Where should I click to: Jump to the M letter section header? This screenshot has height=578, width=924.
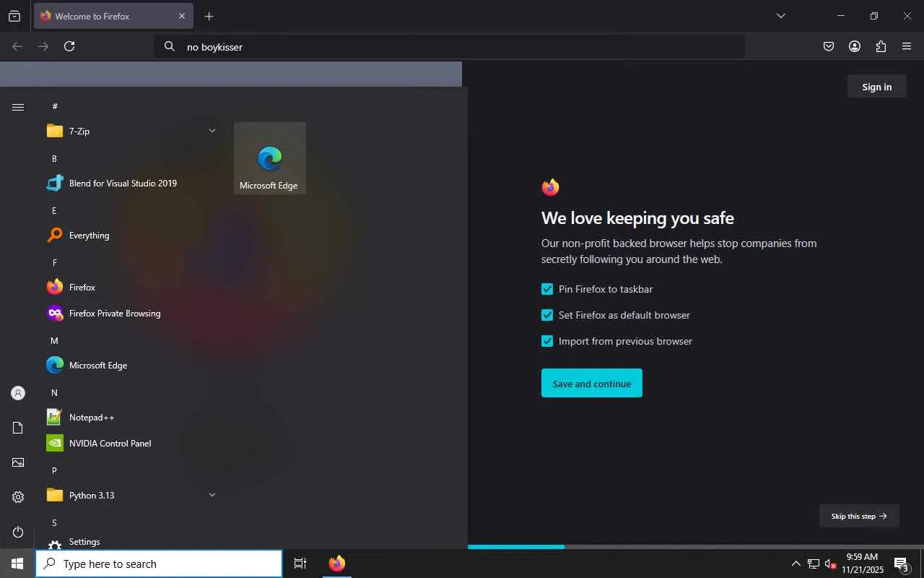coord(54,340)
